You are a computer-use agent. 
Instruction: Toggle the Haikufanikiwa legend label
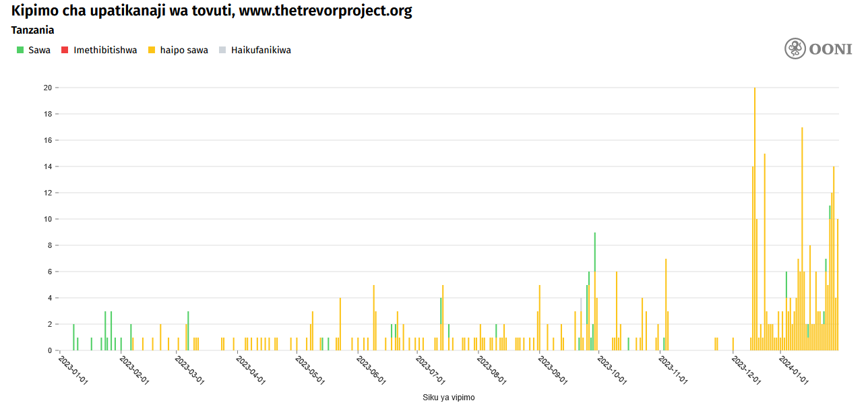[x=261, y=50]
